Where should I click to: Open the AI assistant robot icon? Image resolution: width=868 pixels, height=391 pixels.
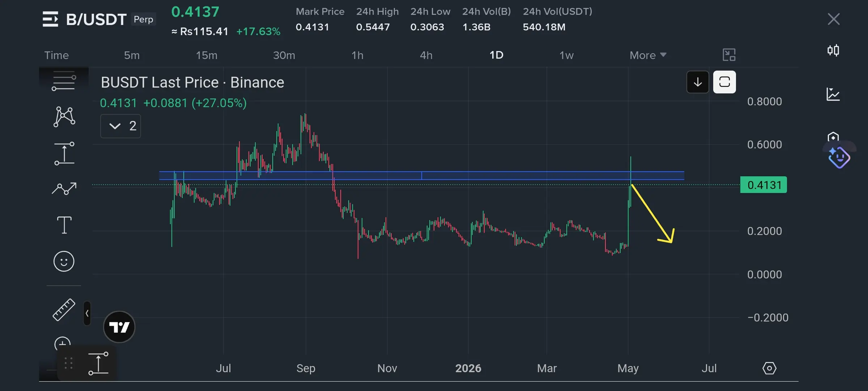(x=839, y=157)
